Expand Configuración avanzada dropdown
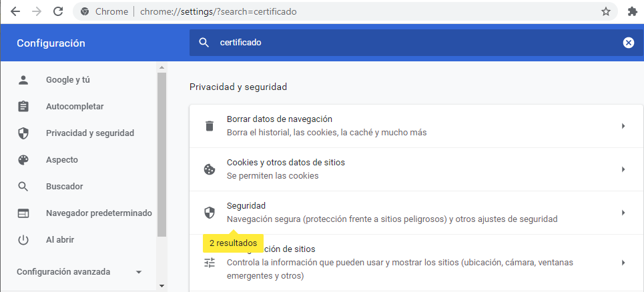The image size is (644, 292). 139,272
